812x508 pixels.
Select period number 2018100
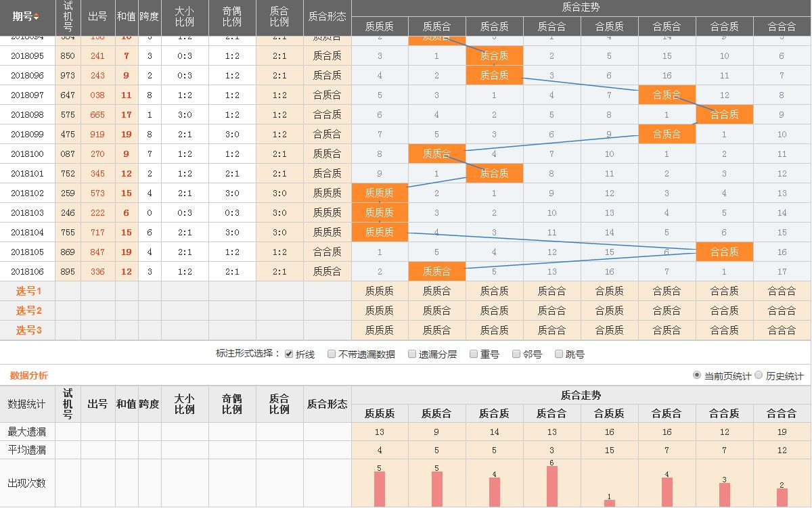[x=27, y=154]
